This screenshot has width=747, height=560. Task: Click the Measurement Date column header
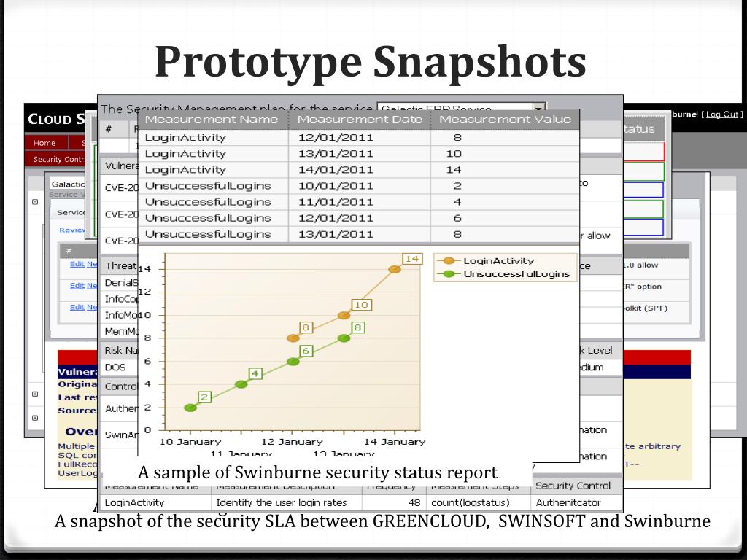click(360, 119)
